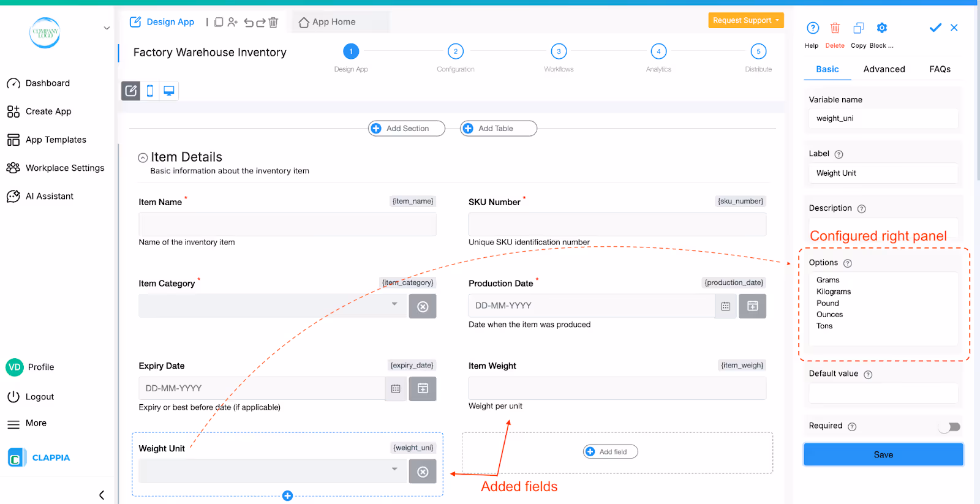Open the Weight Unit dropdown
The height and width of the screenshot is (504, 980).
pos(273,472)
